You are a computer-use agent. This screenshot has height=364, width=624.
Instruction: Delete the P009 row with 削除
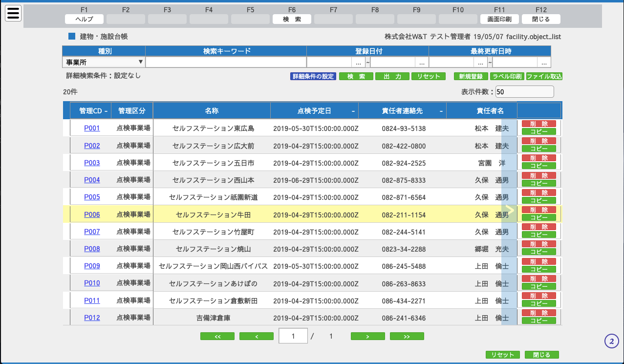tap(539, 261)
